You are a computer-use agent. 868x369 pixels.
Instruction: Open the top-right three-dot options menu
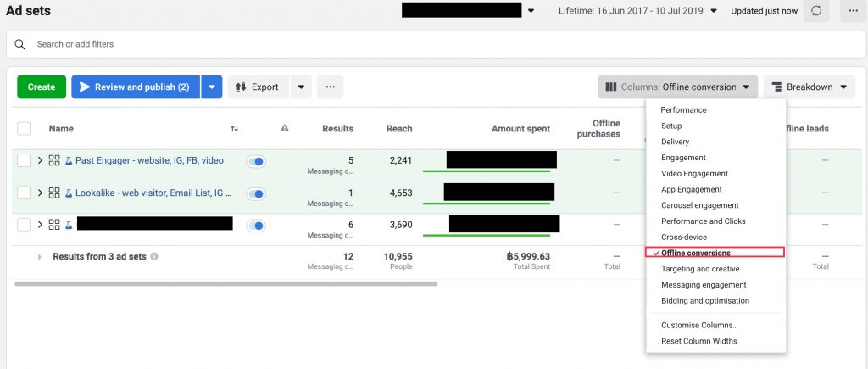coord(852,11)
